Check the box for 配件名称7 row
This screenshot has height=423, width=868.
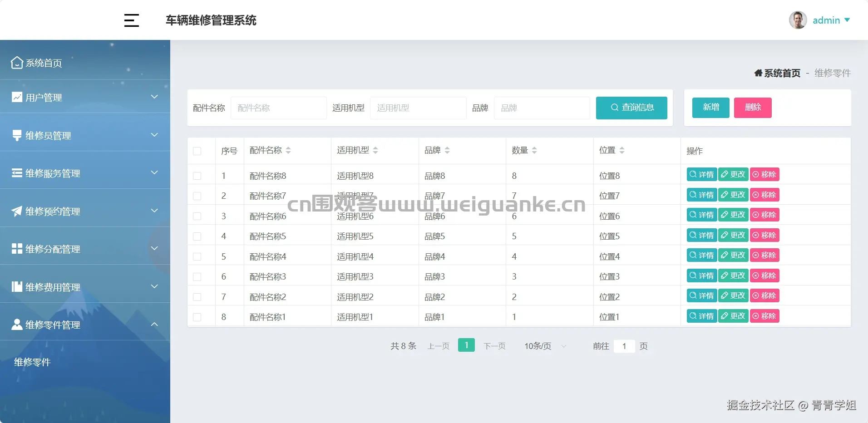tap(197, 196)
